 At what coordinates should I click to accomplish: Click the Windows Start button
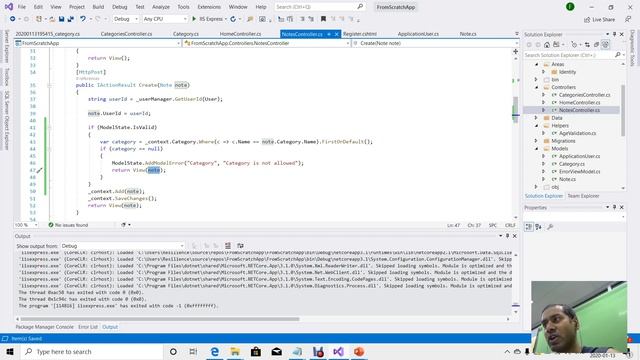pyautogui.click(x=10, y=351)
